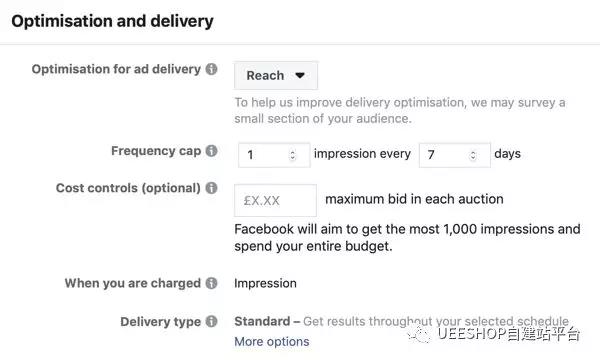Open the More options link
Viewport: 600px width, 360px height.
tap(272, 342)
